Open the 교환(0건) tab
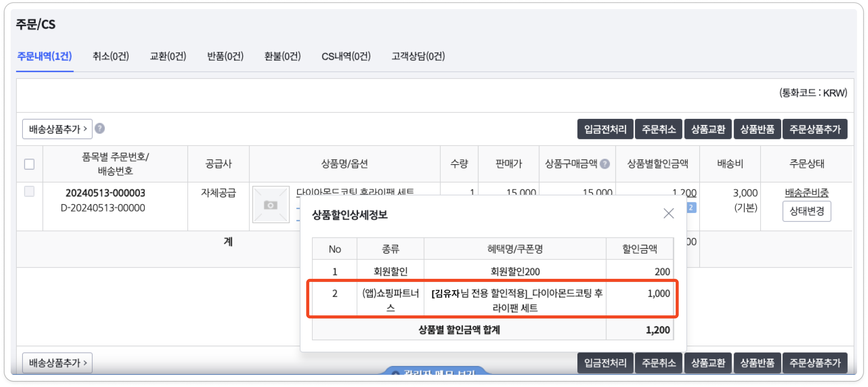This screenshot has height=387, width=868. point(168,56)
